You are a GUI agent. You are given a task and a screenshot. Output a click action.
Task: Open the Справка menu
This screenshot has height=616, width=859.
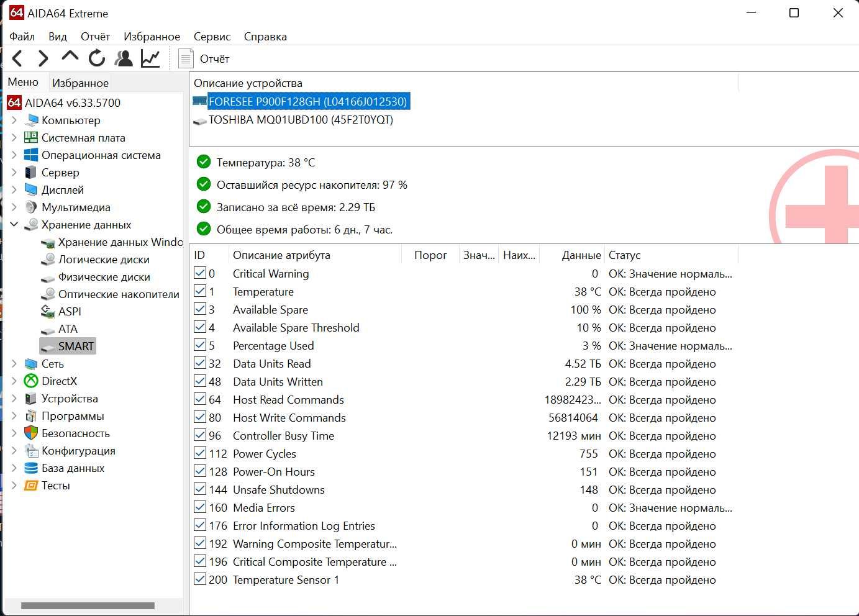pos(265,37)
